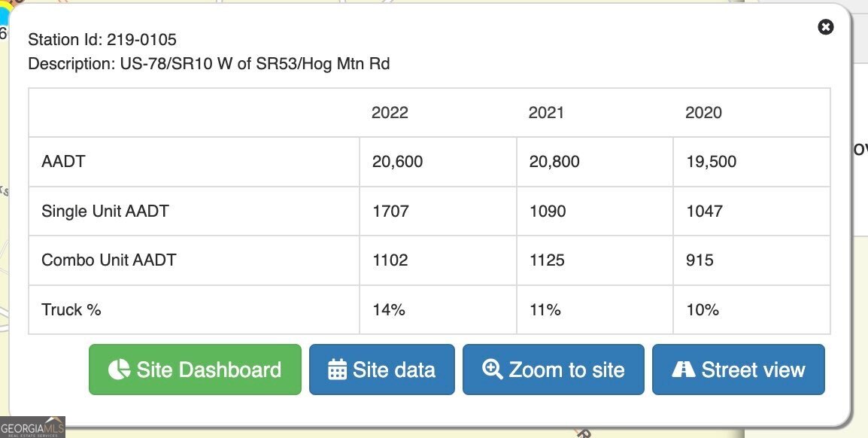Click the pie chart icon on Site Dashboard
868x438 pixels.
click(x=119, y=370)
